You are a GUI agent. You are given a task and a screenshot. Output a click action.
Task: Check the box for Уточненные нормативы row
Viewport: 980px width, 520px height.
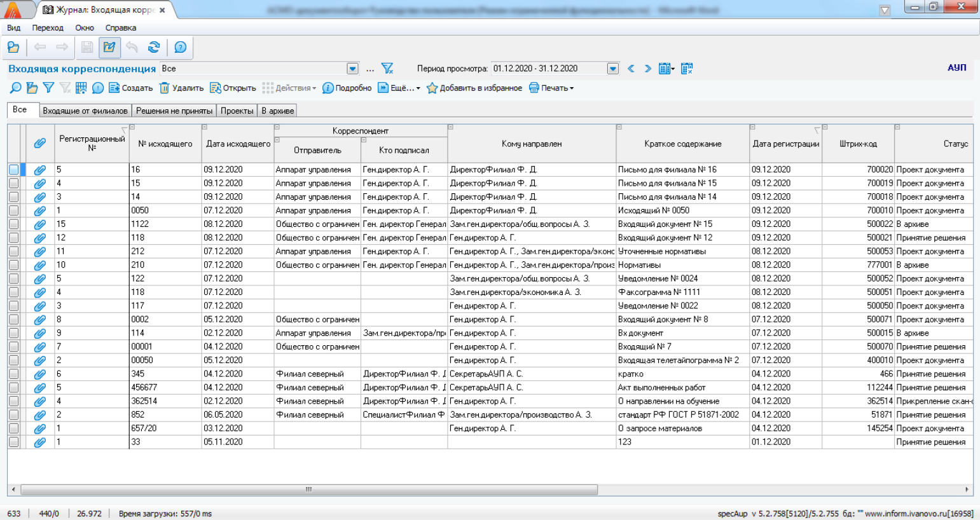[x=13, y=252]
